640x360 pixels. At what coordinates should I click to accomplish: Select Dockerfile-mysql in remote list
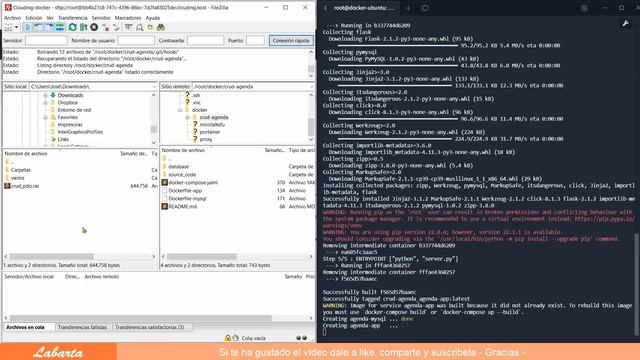click(187, 198)
